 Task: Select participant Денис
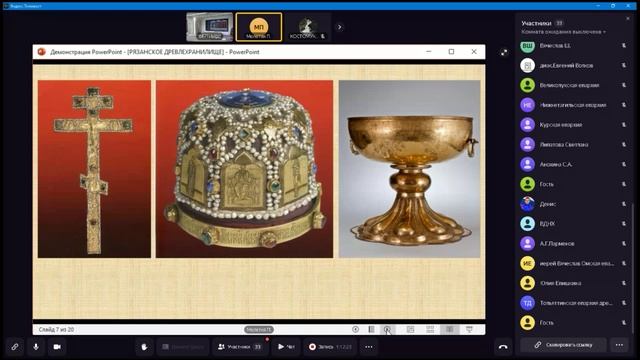[573, 204]
